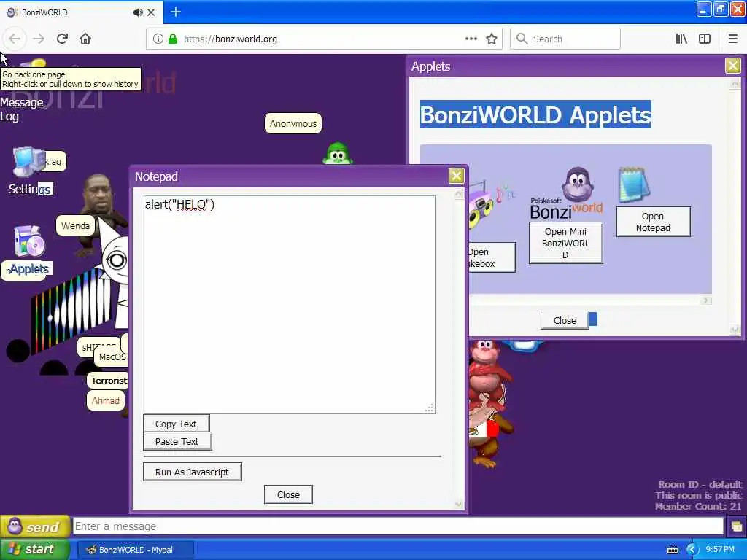Open the browser hamburger menu
The height and width of the screenshot is (560, 747).
coord(733,39)
